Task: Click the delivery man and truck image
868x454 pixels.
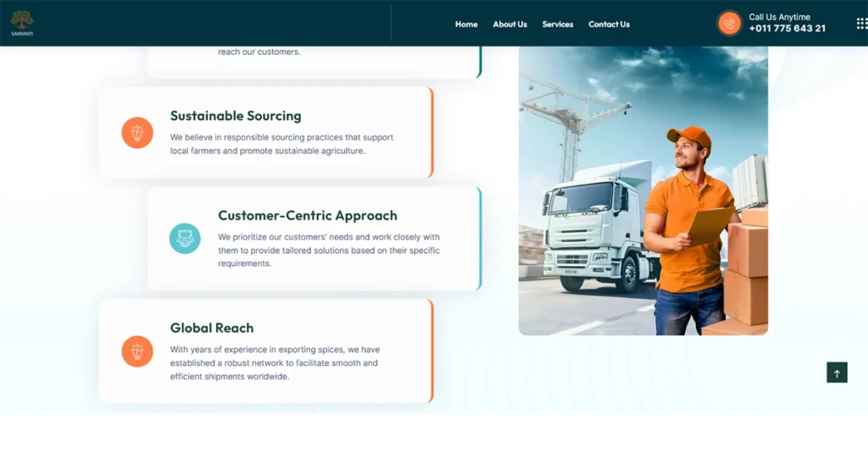Action: (x=643, y=191)
